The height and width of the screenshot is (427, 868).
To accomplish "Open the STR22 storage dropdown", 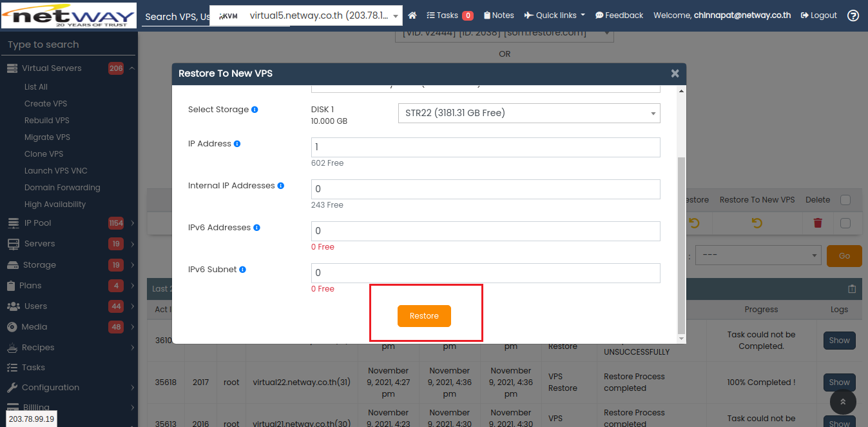I will pos(529,113).
